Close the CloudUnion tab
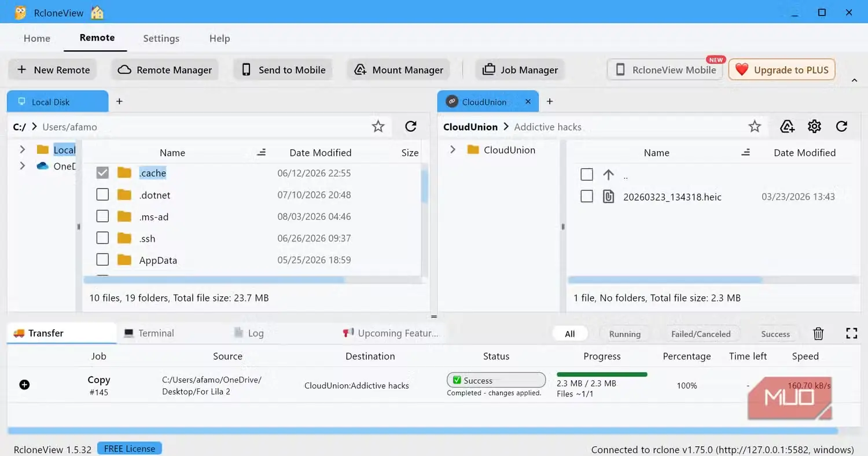This screenshot has height=456, width=868. (528, 101)
